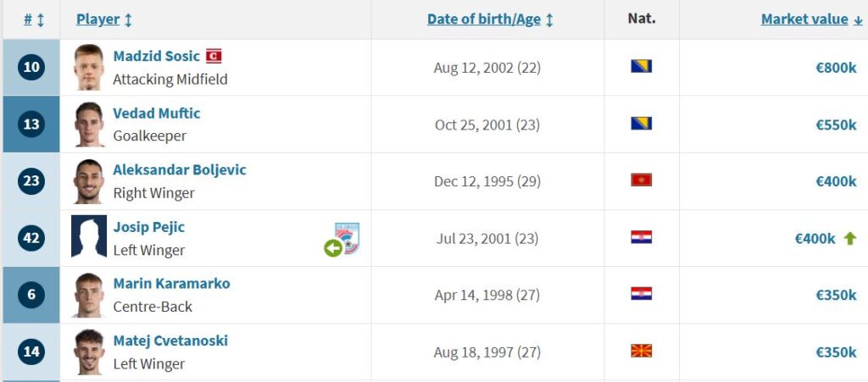The height and width of the screenshot is (382, 868).
Task: Click Vedad Muftic's portrait photo
Action: click(89, 125)
